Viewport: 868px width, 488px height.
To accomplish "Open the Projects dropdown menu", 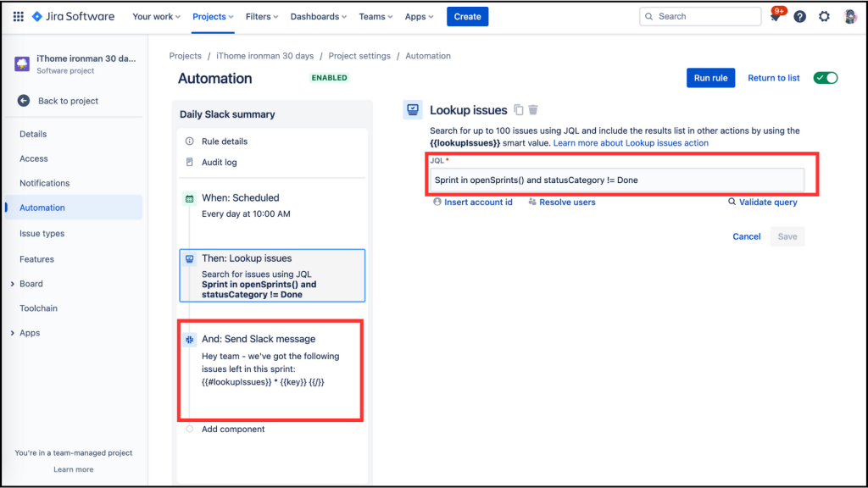I will 213,17.
